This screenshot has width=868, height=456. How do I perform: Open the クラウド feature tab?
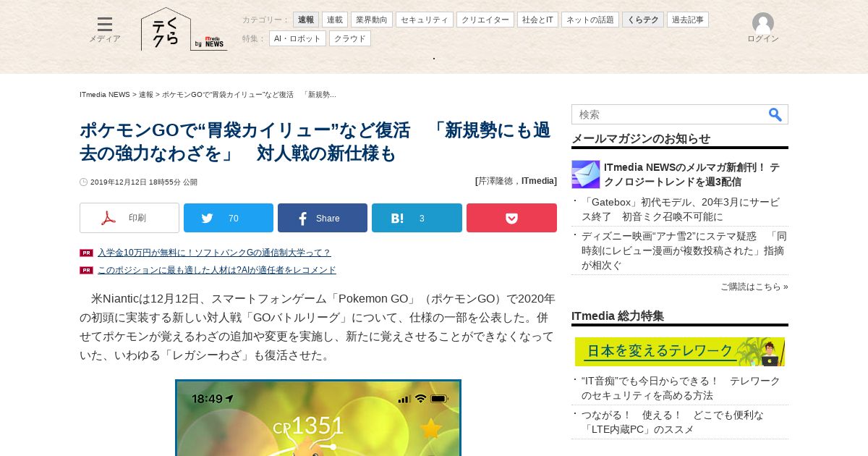tap(350, 38)
